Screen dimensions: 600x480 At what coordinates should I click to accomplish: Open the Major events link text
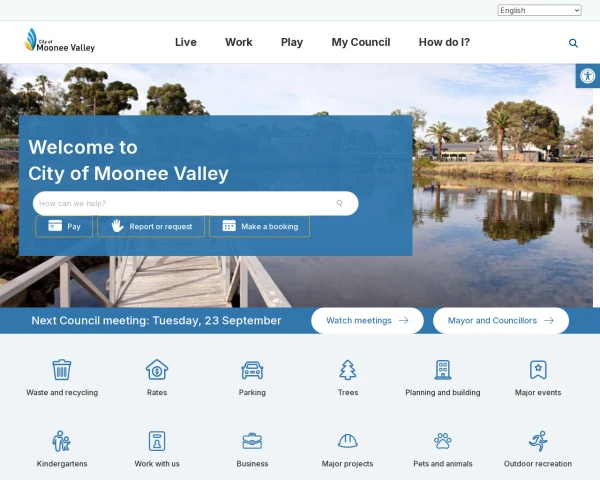(x=538, y=392)
